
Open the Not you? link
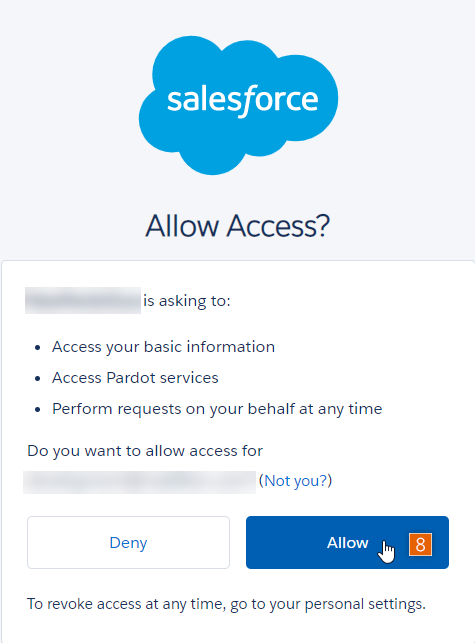tap(295, 480)
